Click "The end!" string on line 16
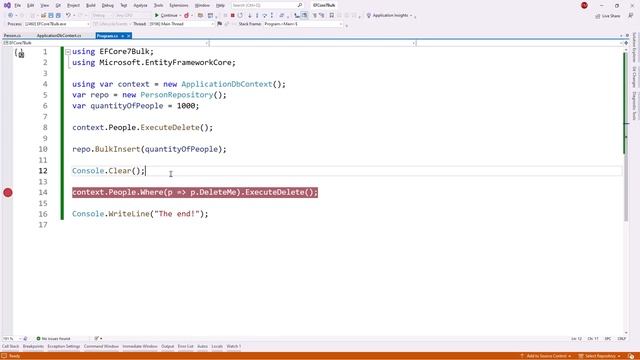Image resolution: width=640 pixels, height=360 pixels. tap(177, 214)
